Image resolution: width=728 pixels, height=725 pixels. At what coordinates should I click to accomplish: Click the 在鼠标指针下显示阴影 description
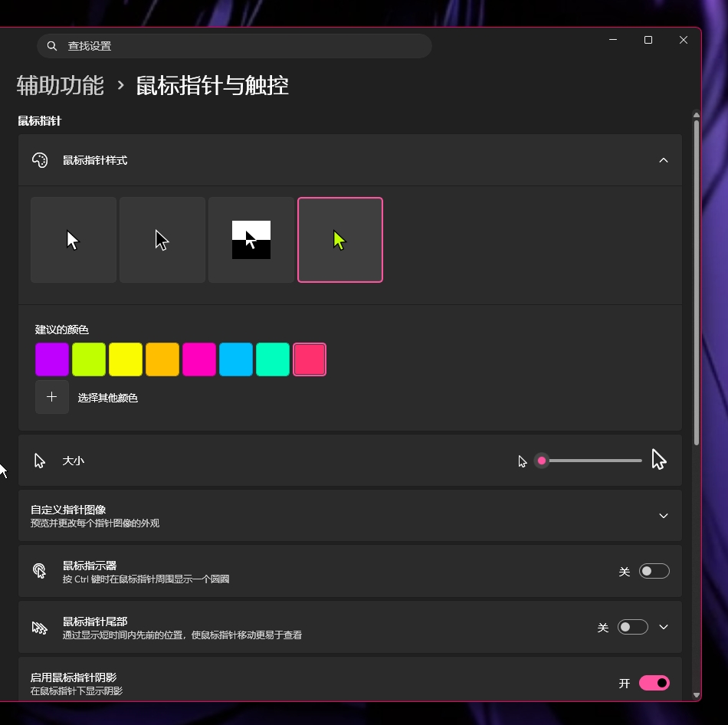[x=77, y=691]
